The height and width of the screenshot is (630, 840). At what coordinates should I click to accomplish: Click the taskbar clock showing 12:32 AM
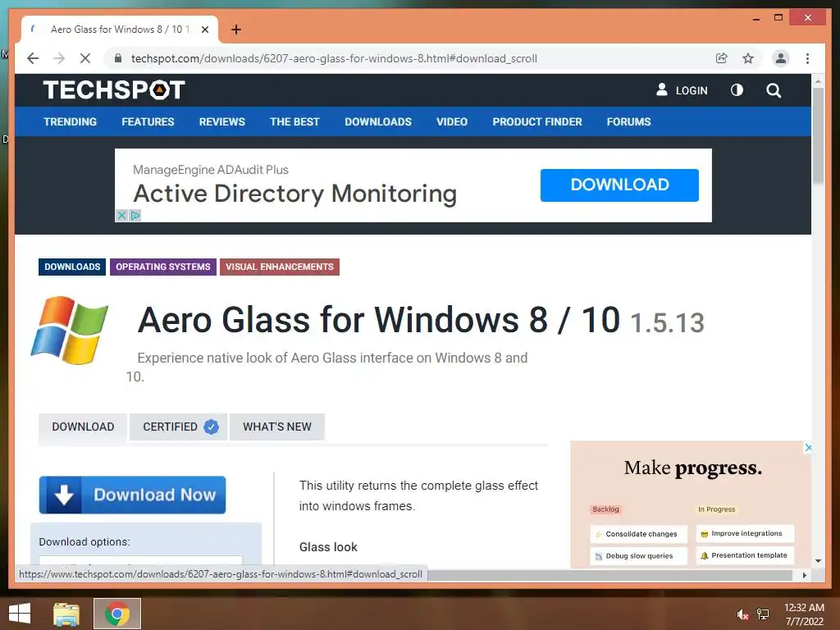(804, 614)
